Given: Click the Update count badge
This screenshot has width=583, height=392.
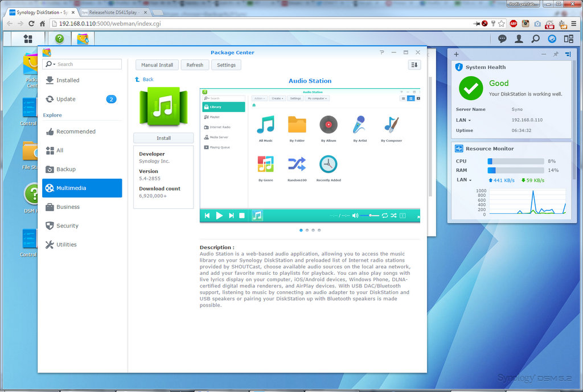Looking at the screenshot, I should [x=111, y=99].
